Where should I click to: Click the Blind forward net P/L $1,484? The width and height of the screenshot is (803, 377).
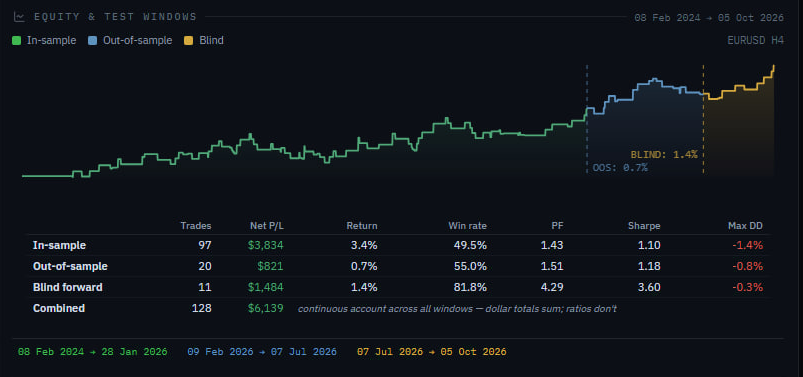click(266, 287)
